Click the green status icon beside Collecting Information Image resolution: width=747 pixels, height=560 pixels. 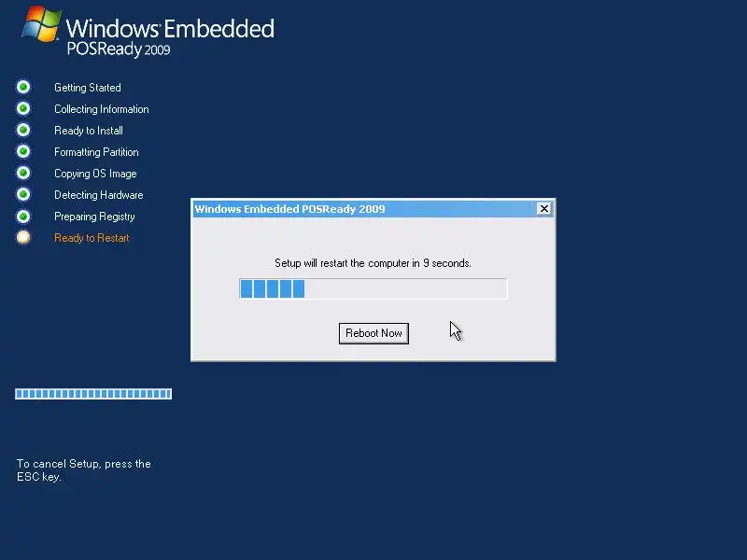tap(23, 108)
